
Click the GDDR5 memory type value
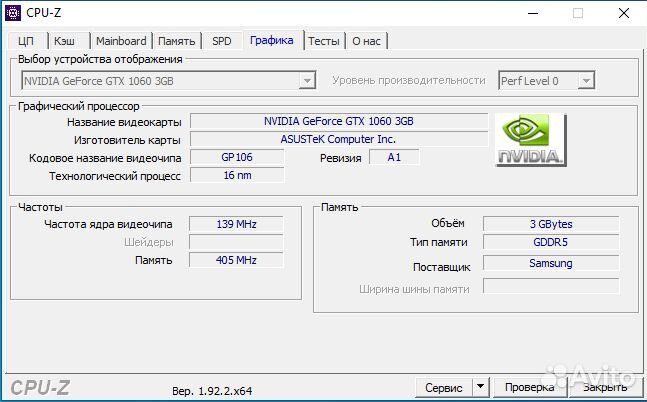551,242
